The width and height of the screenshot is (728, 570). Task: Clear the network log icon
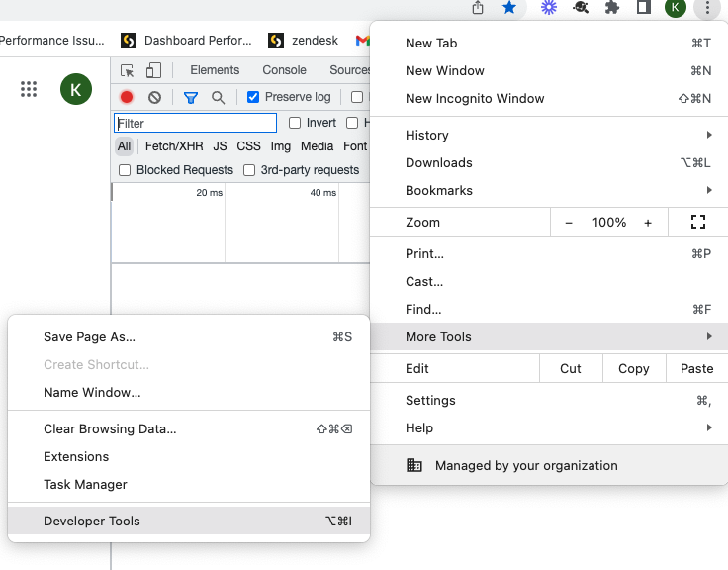click(x=154, y=97)
